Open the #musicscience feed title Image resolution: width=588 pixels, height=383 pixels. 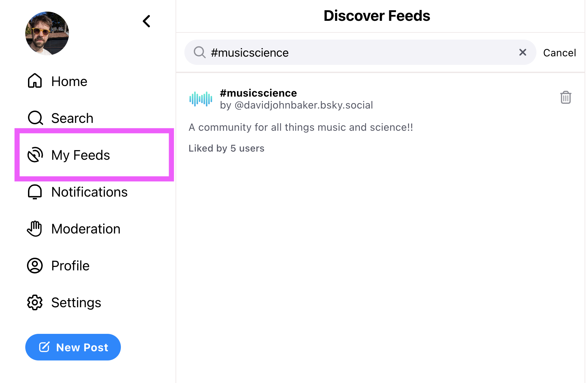258,93
